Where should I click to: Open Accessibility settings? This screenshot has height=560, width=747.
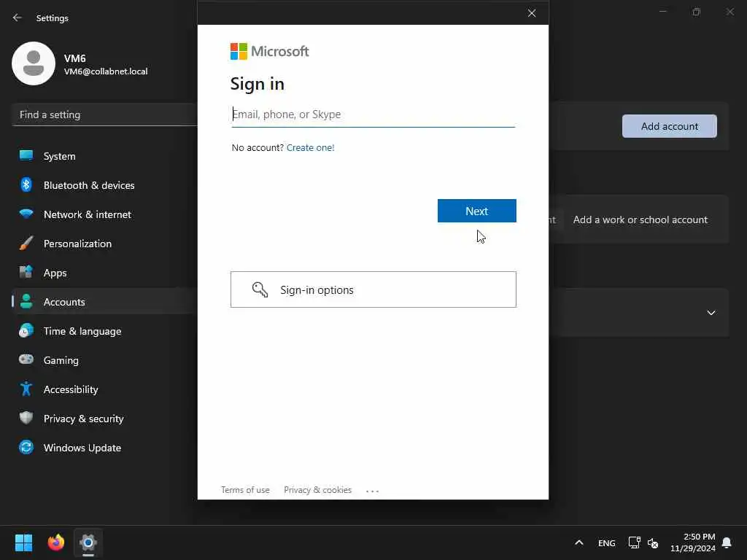pos(104,389)
